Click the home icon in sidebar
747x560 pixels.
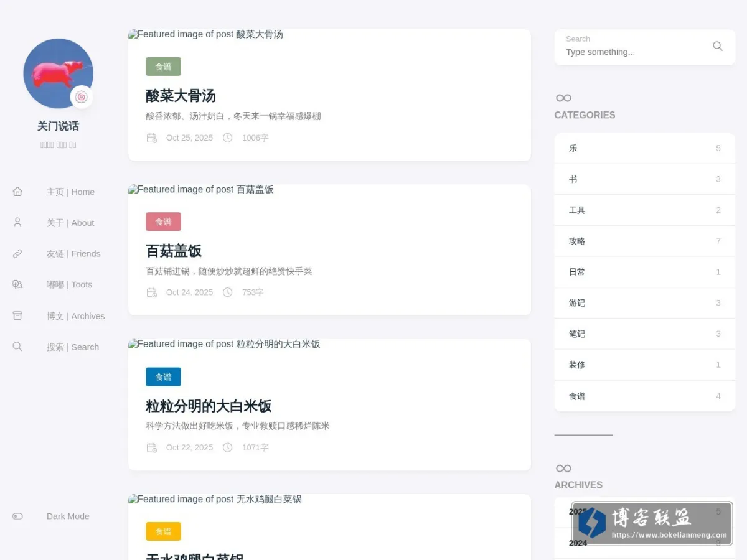17,192
